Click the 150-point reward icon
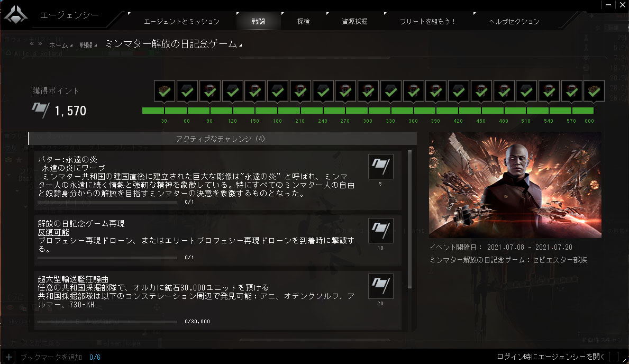Image resolution: width=629 pixels, height=364 pixels. coord(255,91)
